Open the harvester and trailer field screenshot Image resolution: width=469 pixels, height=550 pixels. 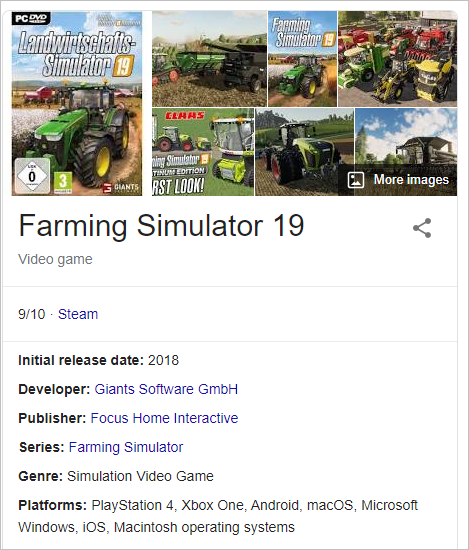click(x=209, y=59)
